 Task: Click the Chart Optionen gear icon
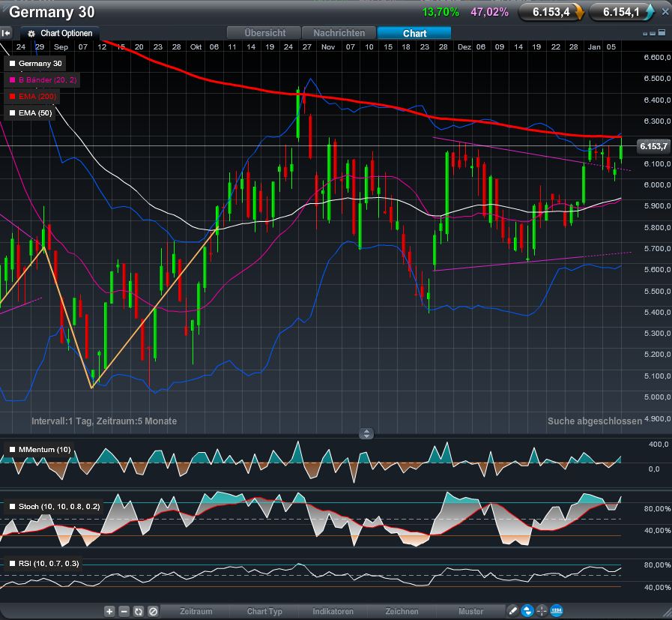[31, 34]
